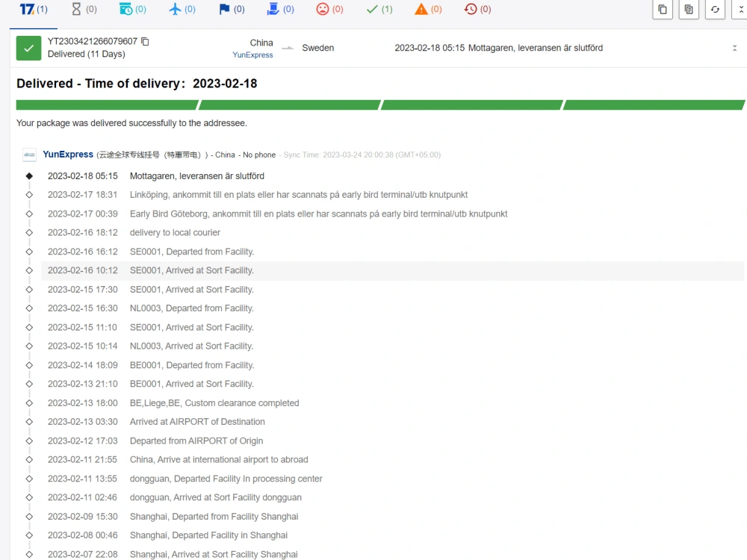Click 'NL0003, Arrived at Sort Facility.' entry
Image resolution: width=747 pixels, height=560 pixels.
click(x=191, y=346)
